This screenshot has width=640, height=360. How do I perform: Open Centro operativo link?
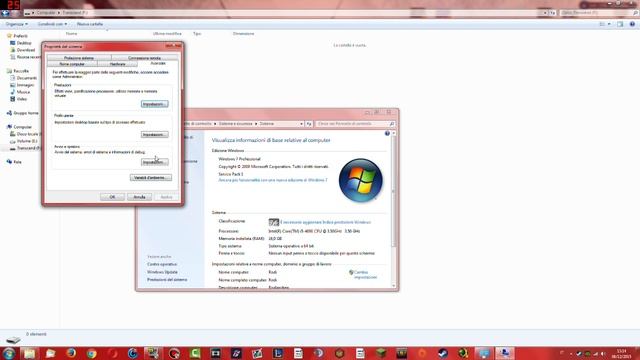coord(162,264)
